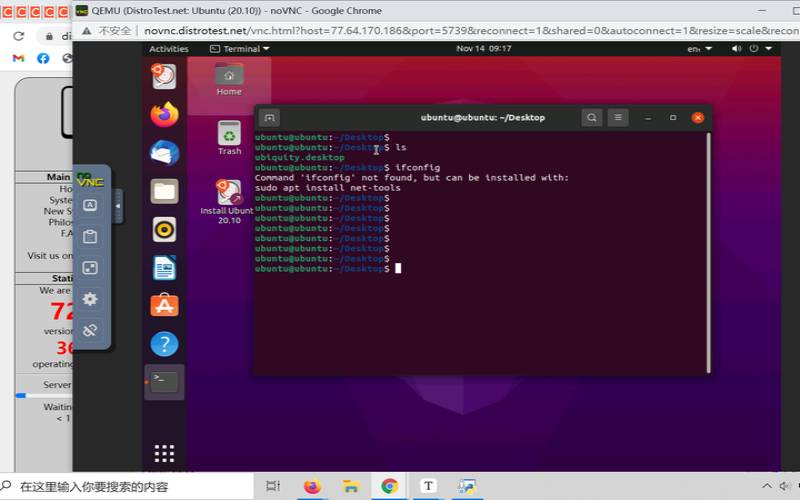Toggle noVNC fullscreen mode
The height and width of the screenshot is (500, 800).
tap(90, 267)
